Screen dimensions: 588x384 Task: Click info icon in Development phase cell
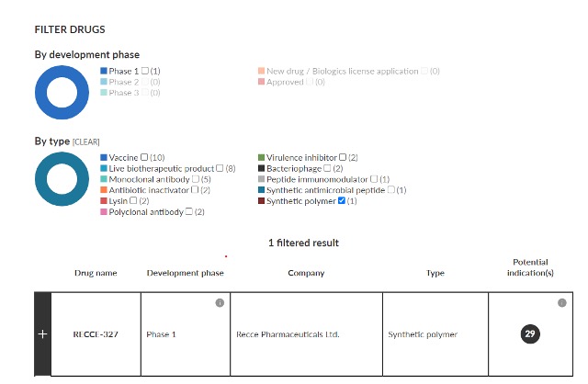220,303
